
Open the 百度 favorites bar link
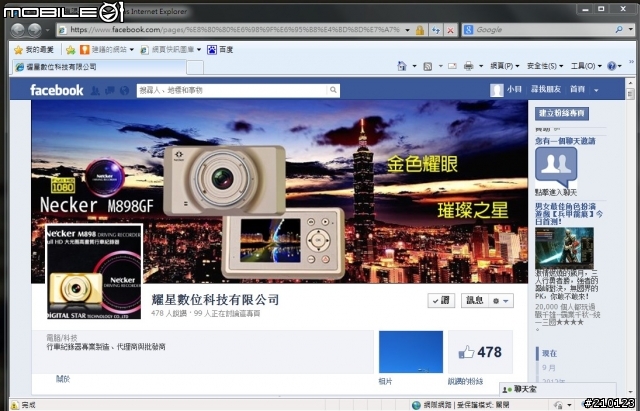pyautogui.click(x=220, y=50)
